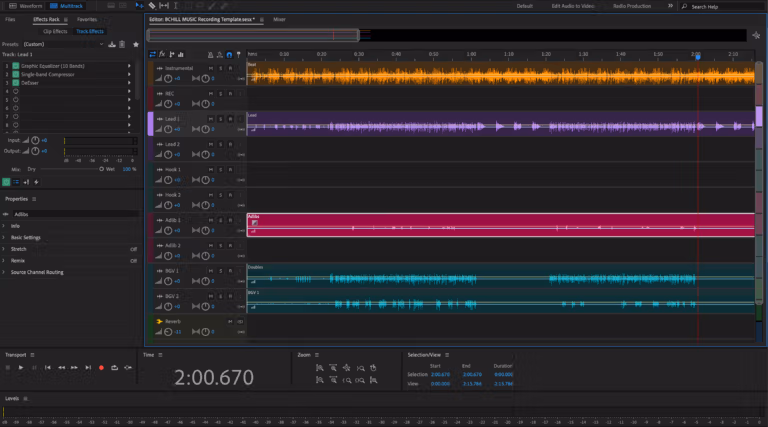Switch to Multitrack view
Viewport: 768px width, 427px height.
[66, 6]
